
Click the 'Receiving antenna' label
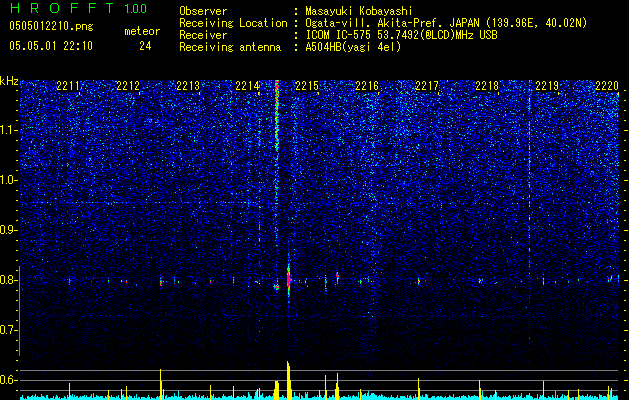pos(230,47)
